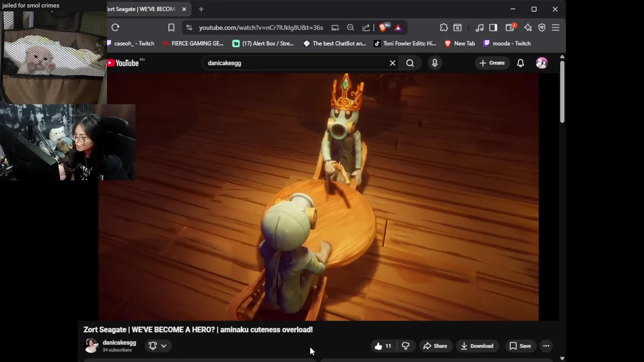Open the caseoh_ - Twitch bookmark
This screenshot has height=362, width=644.
(131, 43)
